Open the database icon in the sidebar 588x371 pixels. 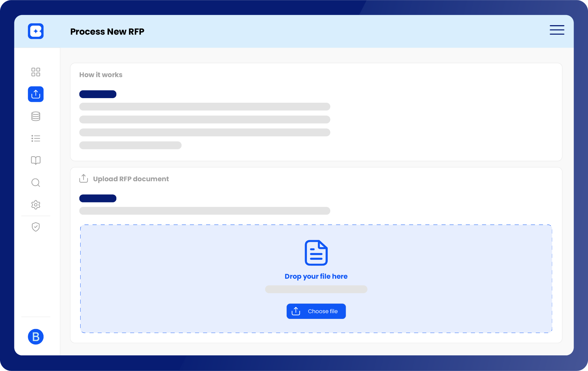tap(36, 116)
